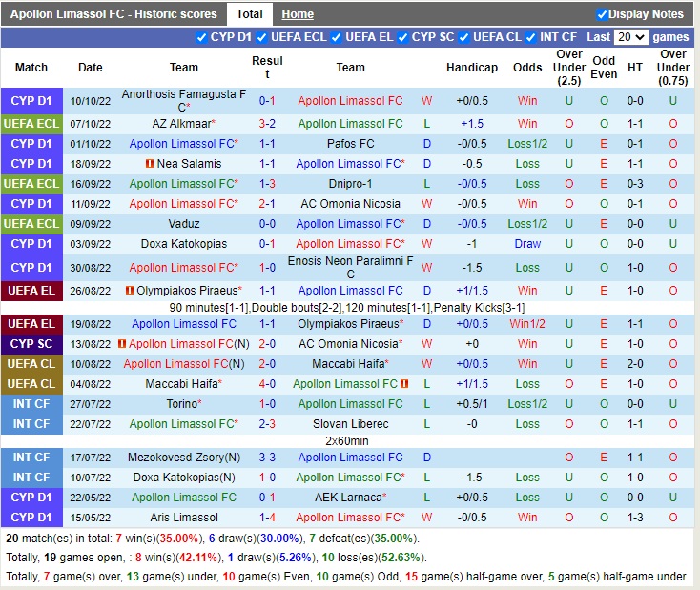Open the AEK Larnaca team link
This screenshot has height=590, width=700.
tap(347, 498)
